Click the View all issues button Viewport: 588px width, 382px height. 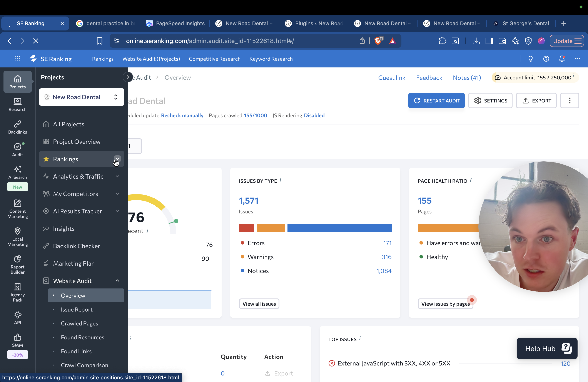(x=259, y=304)
